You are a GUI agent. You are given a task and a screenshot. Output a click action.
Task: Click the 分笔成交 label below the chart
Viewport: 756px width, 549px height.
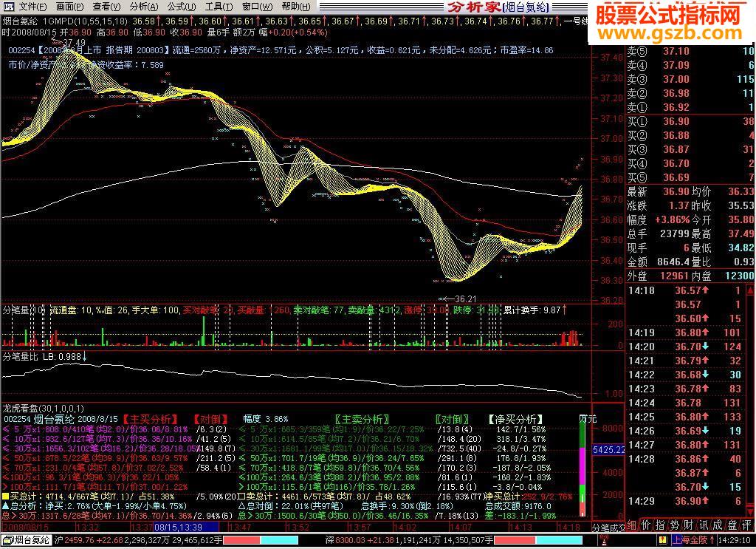(608, 528)
